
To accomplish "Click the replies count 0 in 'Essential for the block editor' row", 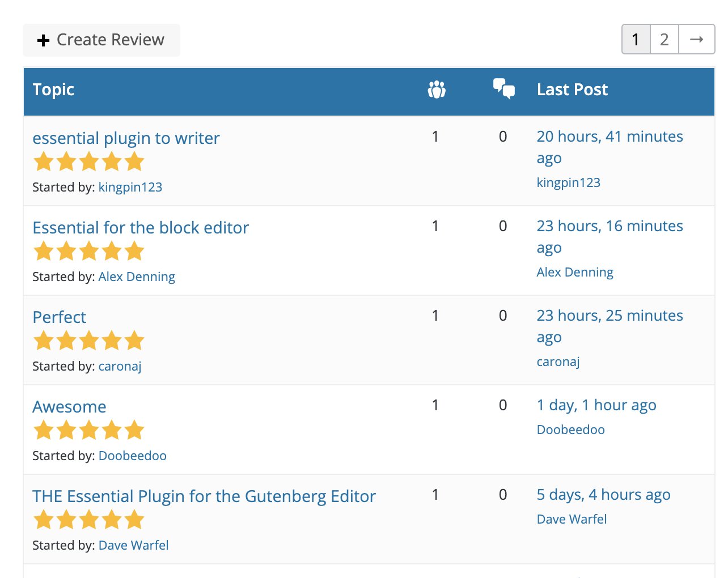I will coord(503,226).
